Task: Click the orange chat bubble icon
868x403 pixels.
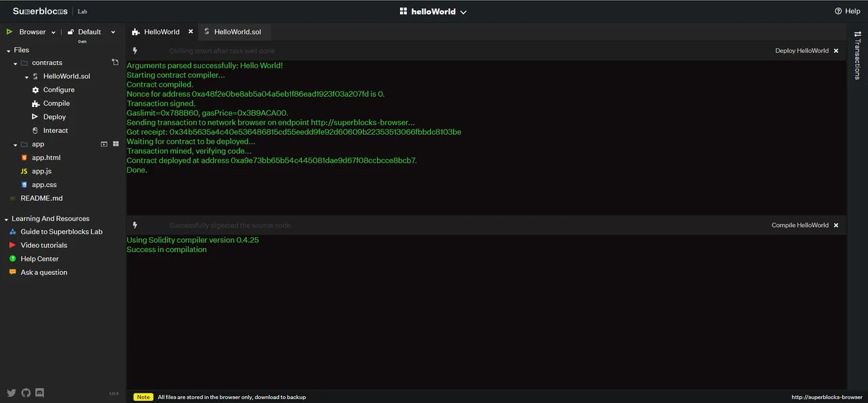Action: 12,272
